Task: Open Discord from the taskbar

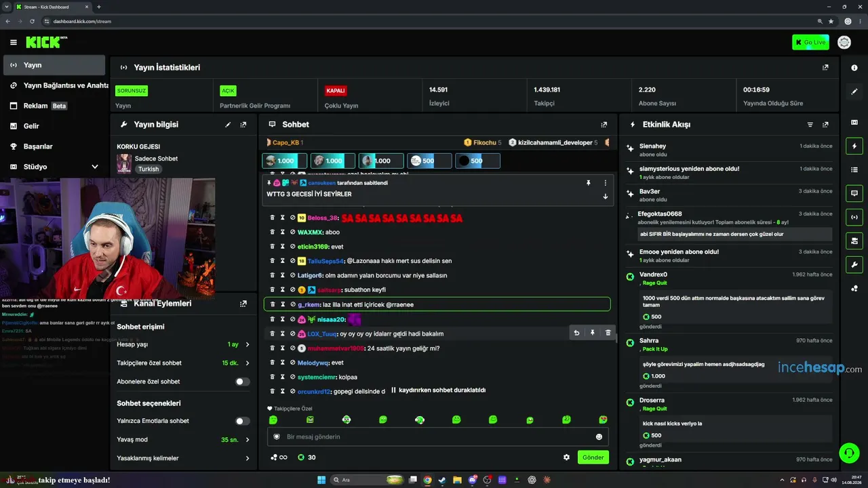Action: [x=473, y=480]
